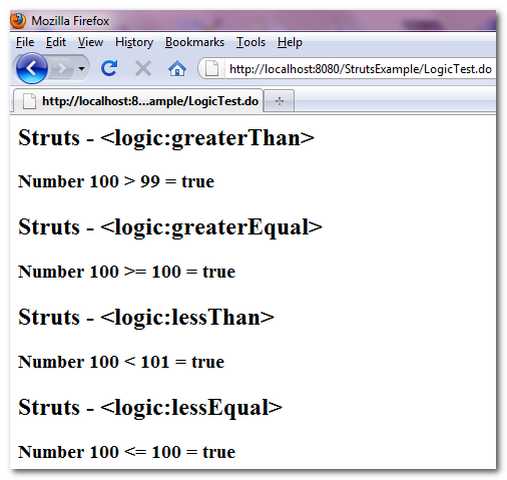Screen dimensions: 507x480
Task: Click the logic:greaterEqual heading
Action: [x=170, y=228]
